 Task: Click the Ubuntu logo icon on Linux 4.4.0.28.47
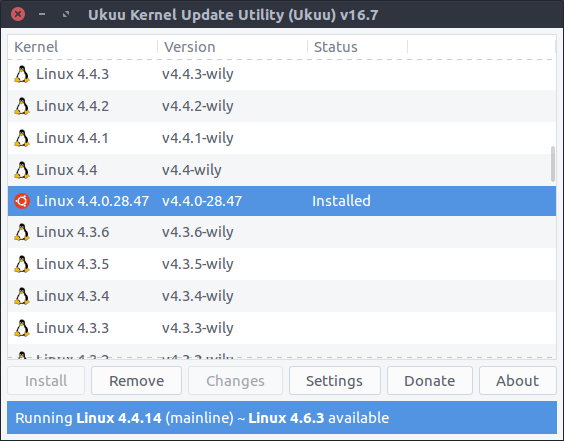coord(22,201)
